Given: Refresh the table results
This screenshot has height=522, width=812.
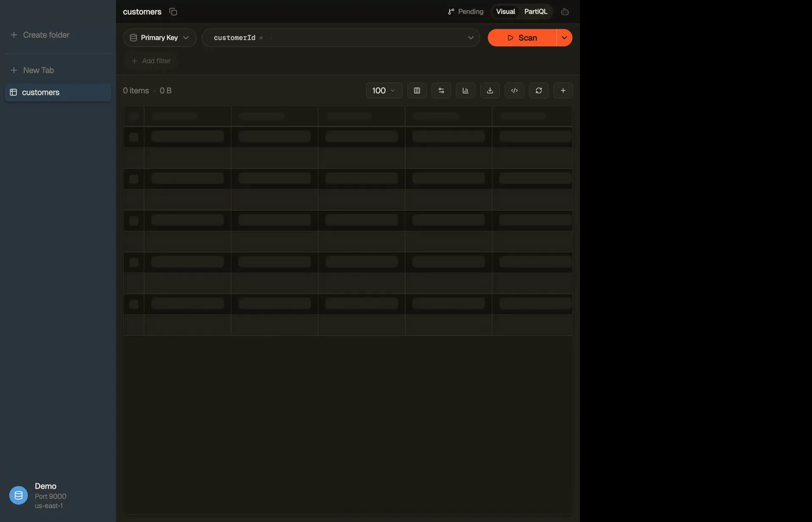Looking at the screenshot, I should click(538, 91).
